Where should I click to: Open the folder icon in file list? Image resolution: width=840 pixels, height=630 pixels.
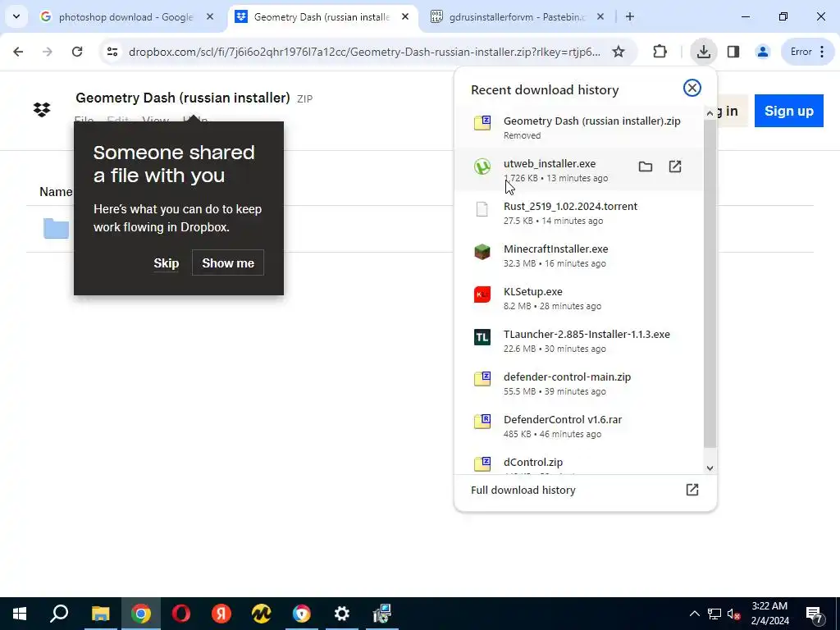[x=56, y=228]
